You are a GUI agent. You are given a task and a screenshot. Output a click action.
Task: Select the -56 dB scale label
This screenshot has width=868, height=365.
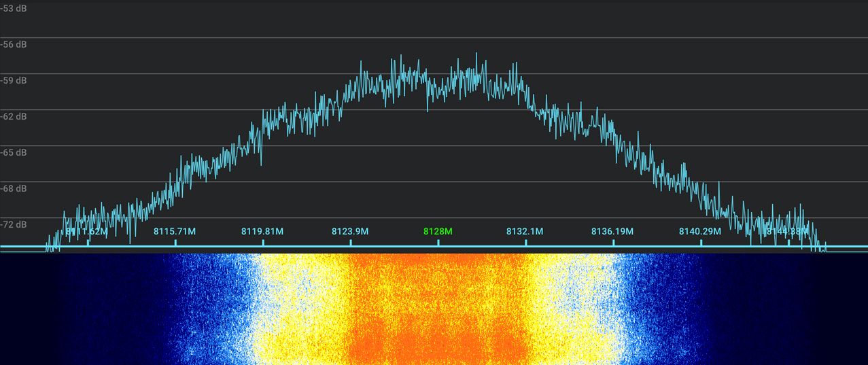[x=14, y=44]
